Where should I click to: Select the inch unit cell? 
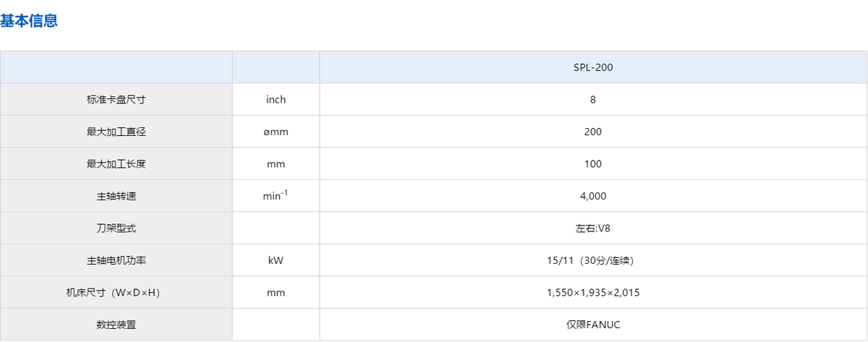coord(276,100)
